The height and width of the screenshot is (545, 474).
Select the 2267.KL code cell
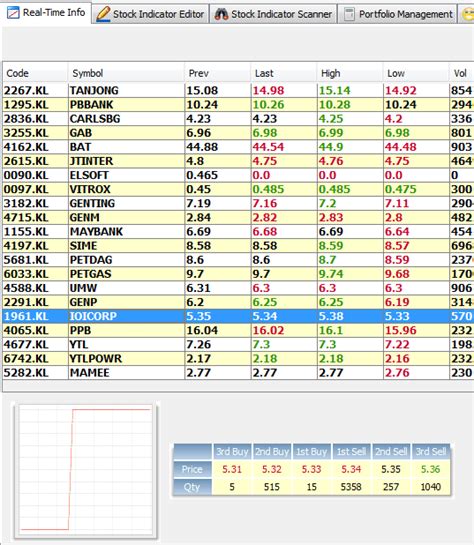pyautogui.click(x=35, y=90)
